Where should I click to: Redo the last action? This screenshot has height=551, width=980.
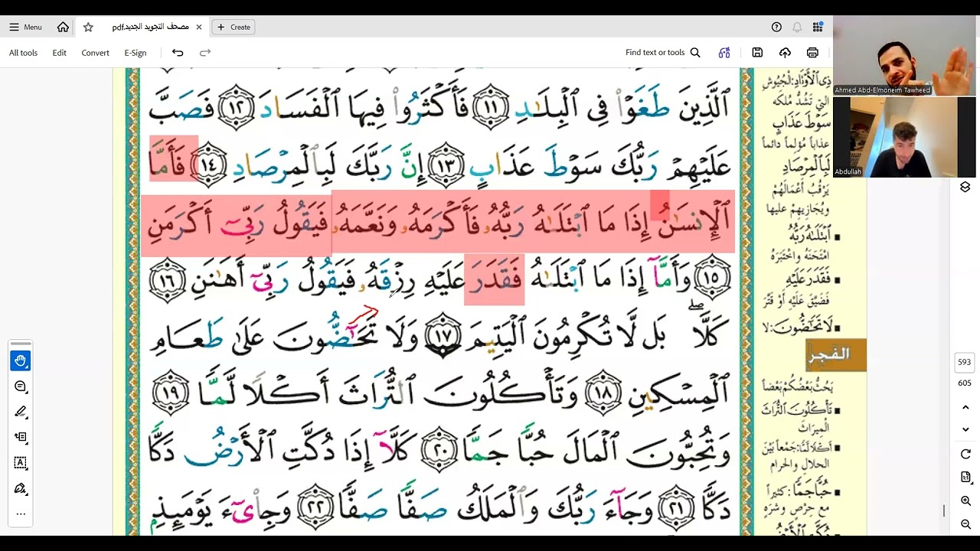204,53
